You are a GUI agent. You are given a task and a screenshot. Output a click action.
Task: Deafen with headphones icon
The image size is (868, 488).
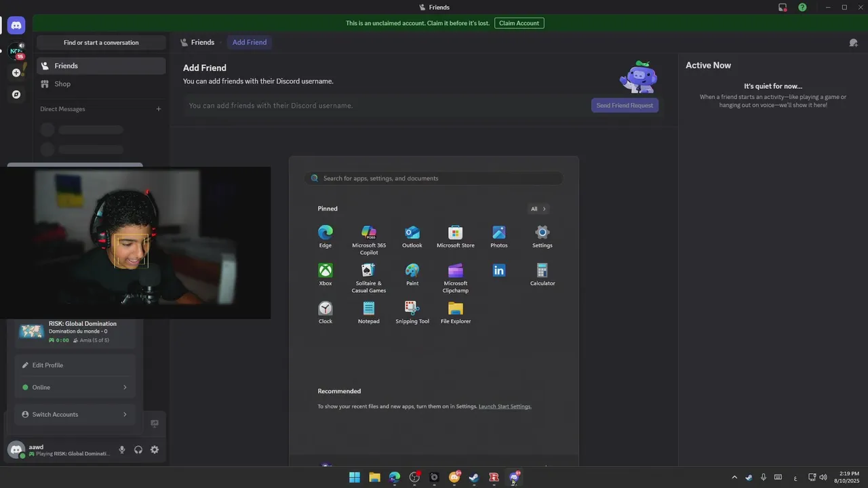tap(138, 450)
